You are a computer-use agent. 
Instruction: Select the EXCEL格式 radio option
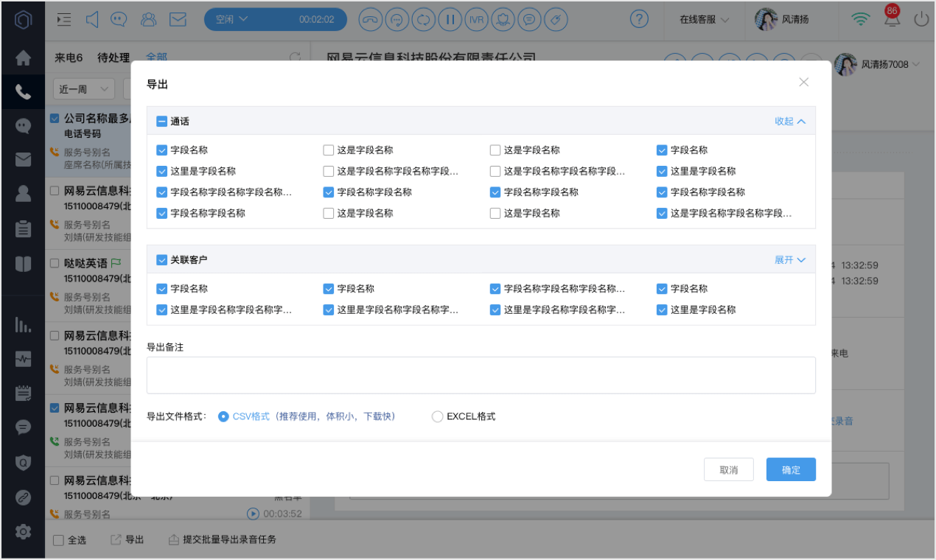click(x=437, y=416)
